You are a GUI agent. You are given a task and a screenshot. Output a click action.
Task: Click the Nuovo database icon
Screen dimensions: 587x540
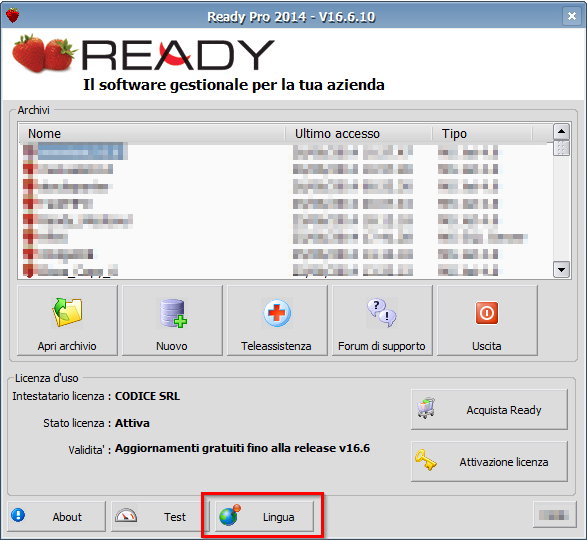click(x=173, y=313)
